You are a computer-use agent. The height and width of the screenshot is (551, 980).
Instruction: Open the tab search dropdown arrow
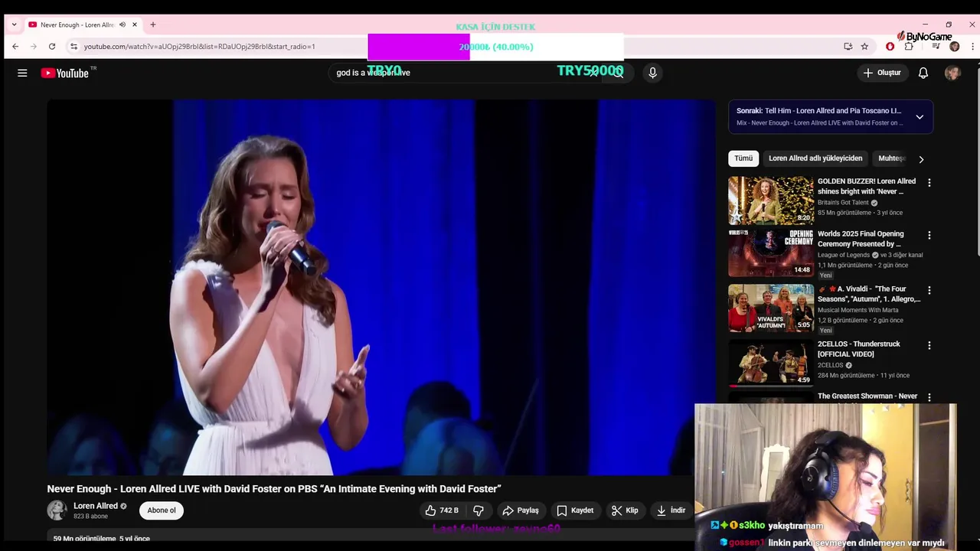tap(14, 24)
